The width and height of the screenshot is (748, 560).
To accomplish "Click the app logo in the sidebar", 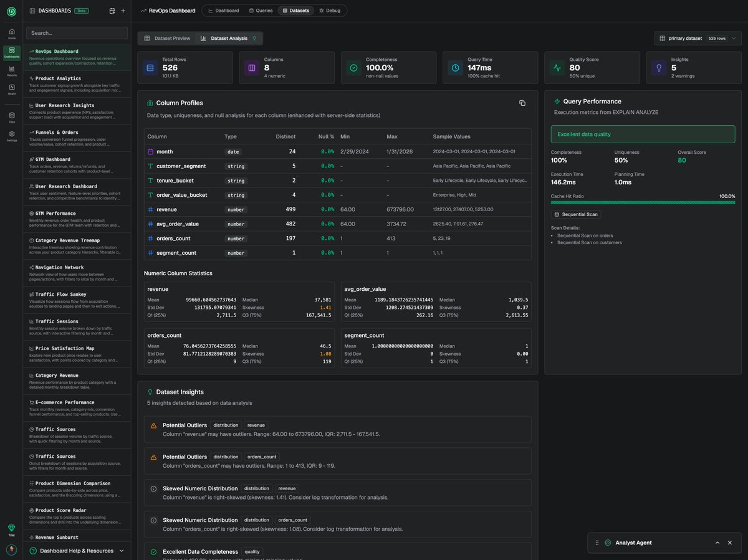I will click(x=11, y=11).
